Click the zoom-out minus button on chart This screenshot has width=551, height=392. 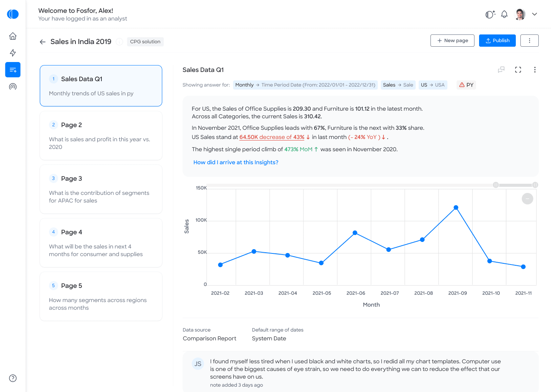[x=527, y=199]
